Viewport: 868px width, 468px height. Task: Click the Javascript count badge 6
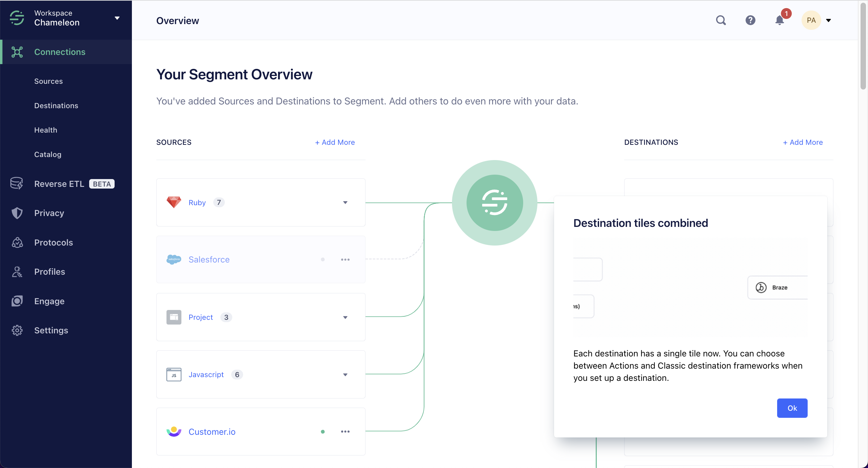237,374
